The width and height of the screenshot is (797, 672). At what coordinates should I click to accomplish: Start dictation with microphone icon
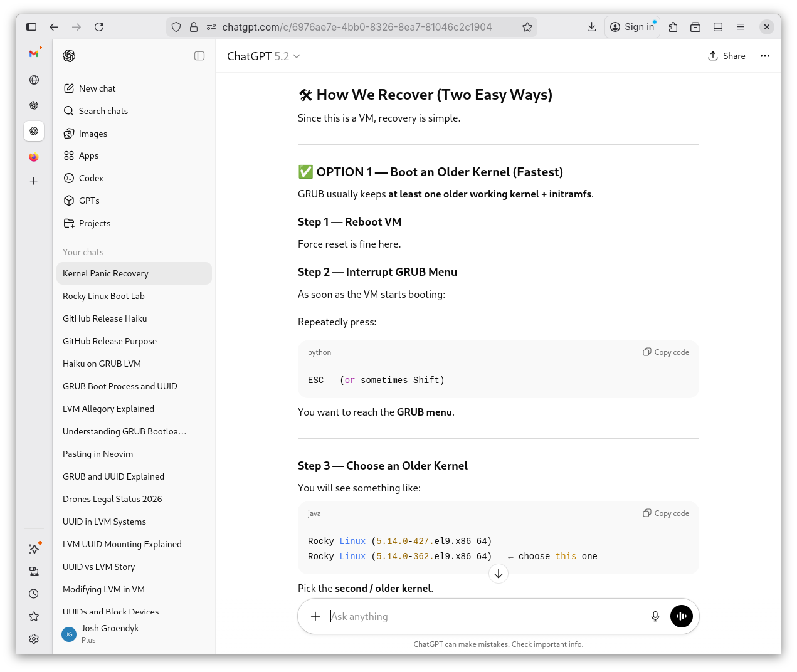[655, 616]
